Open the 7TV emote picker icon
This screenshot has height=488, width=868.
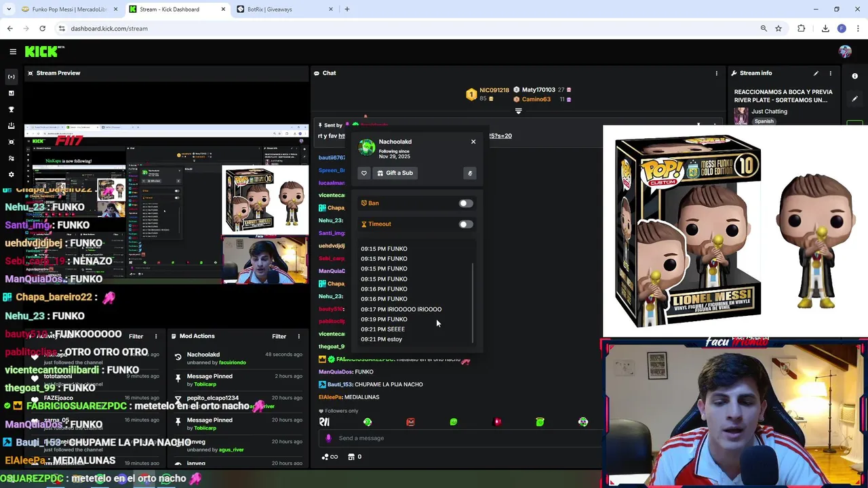click(x=324, y=422)
